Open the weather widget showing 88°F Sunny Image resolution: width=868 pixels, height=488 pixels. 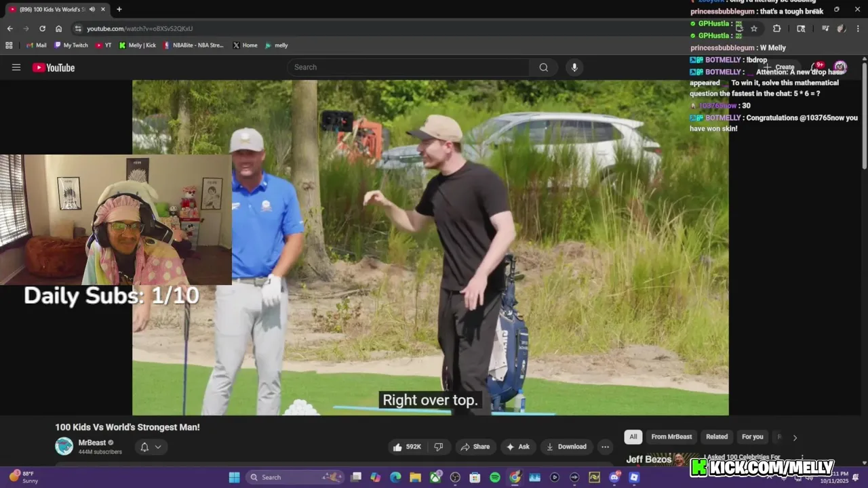[24, 477]
